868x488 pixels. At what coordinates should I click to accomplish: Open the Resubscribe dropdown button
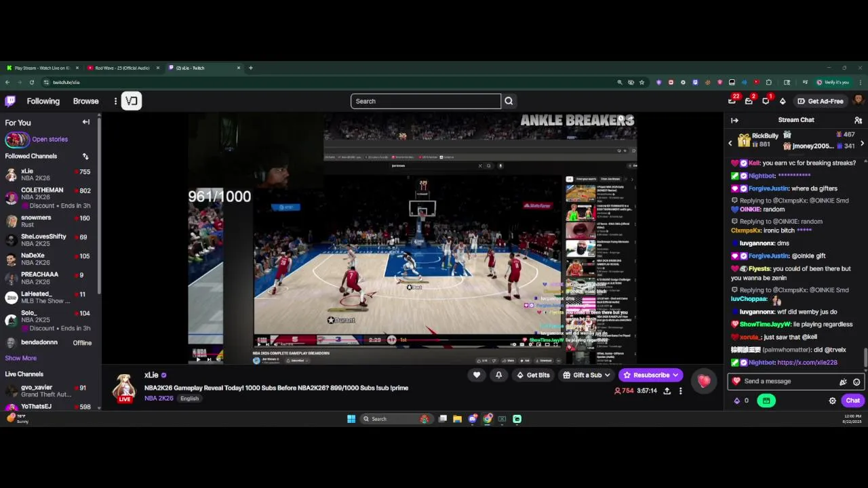pos(650,375)
